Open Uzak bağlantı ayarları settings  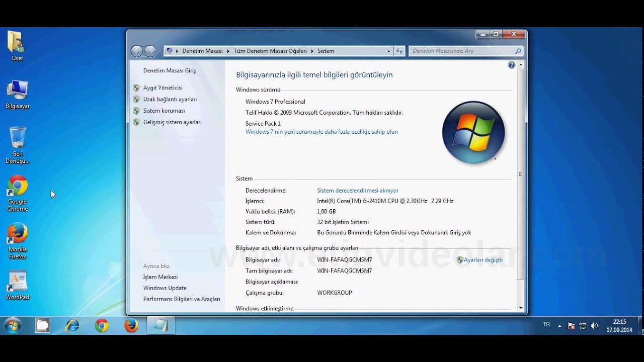pos(171,99)
